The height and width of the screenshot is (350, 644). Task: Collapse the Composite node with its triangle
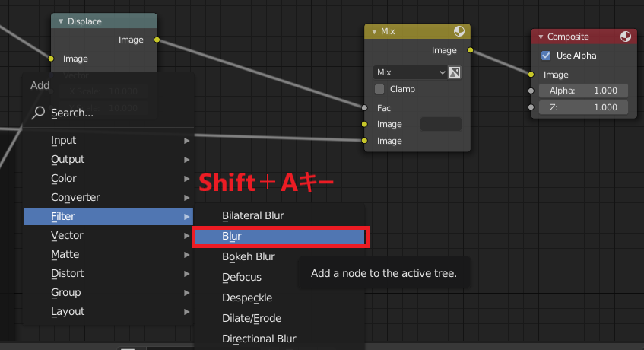pyautogui.click(x=541, y=37)
